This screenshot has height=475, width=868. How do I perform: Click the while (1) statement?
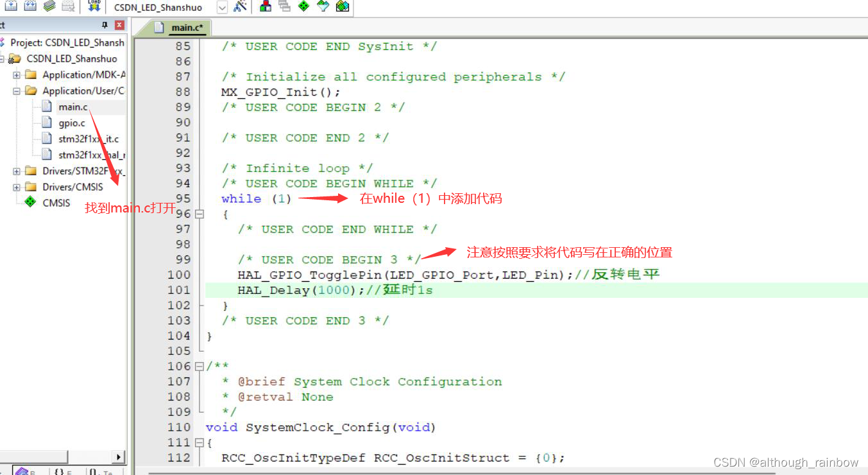(256, 199)
